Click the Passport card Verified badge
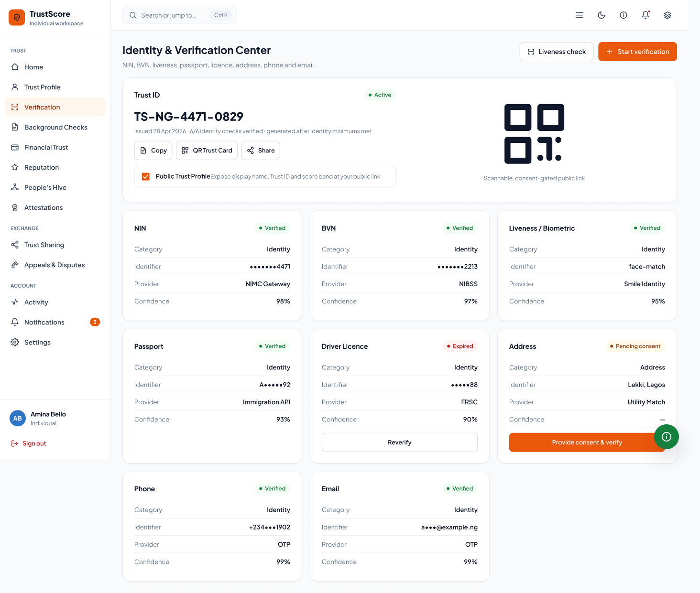The height and width of the screenshot is (593, 700). click(x=273, y=346)
